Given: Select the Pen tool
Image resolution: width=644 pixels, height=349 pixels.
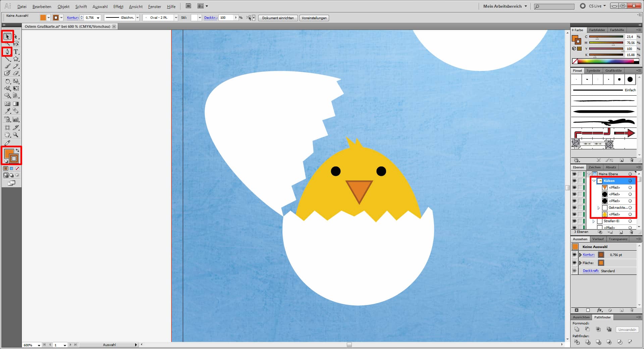Looking at the screenshot, I should 7,52.
